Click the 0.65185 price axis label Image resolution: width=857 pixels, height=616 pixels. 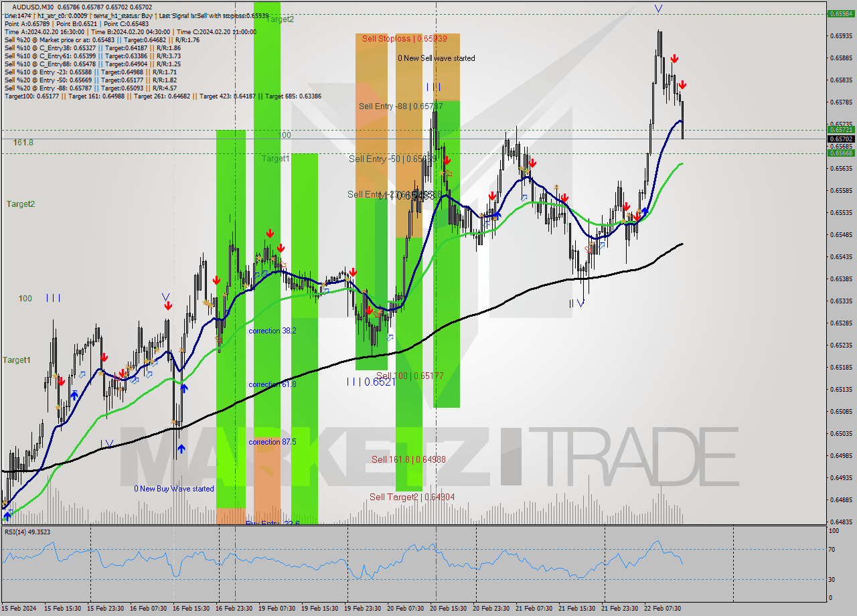pyautogui.click(x=841, y=367)
